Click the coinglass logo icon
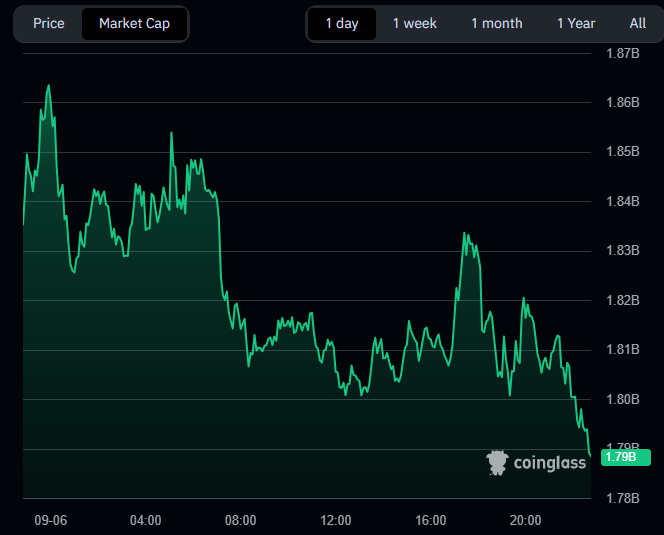Screen dimensions: 664x535 [x=497, y=462]
